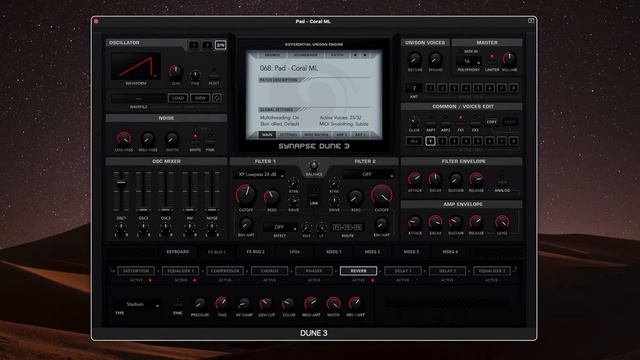This screenshot has height=360, width=640.
Task: Turn the Filter 1 Reso knob
Action: click(x=272, y=198)
